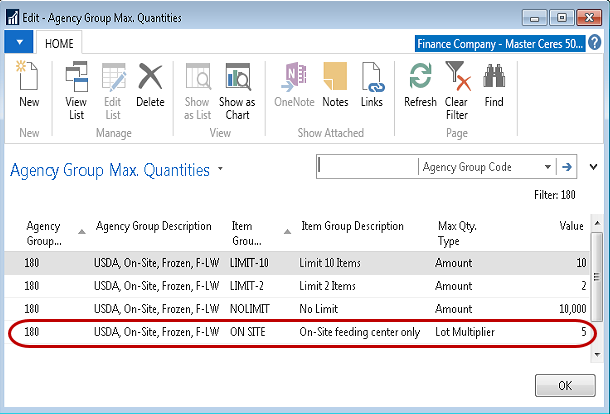Open the Agency Group Max. Quantities title dropdown

[x=220, y=170]
